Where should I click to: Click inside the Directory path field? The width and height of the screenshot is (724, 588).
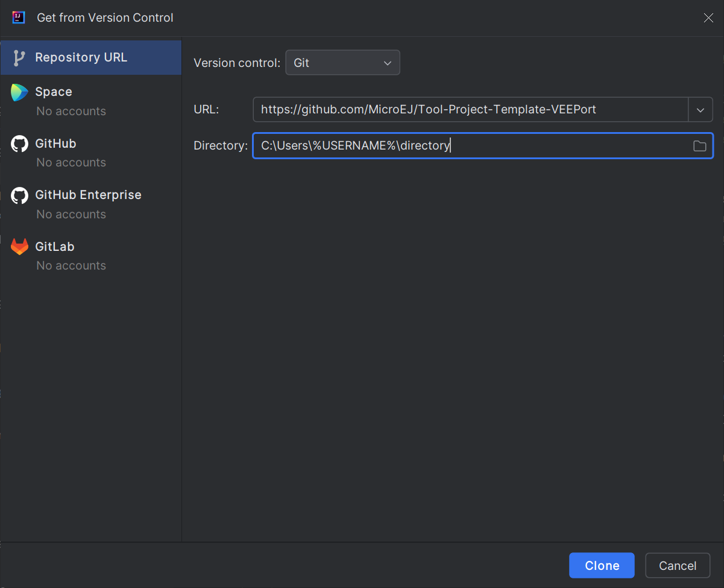pyautogui.click(x=470, y=146)
